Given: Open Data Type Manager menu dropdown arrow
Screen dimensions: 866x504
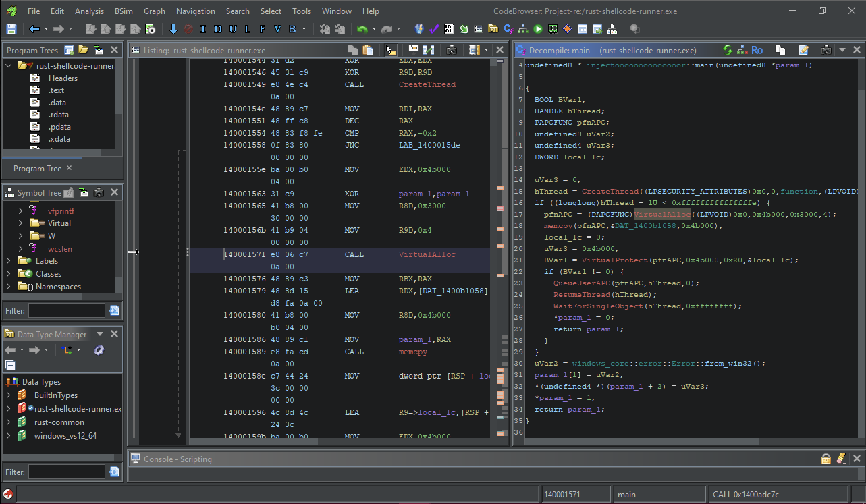Looking at the screenshot, I should pos(100,334).
